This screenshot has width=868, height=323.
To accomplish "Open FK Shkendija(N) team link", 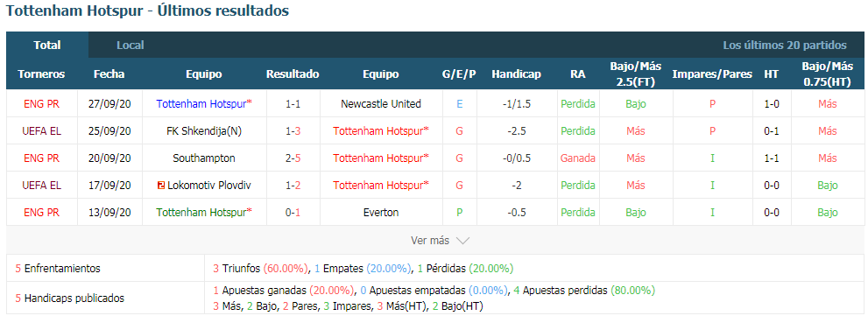I will click(x=204, y=131).
